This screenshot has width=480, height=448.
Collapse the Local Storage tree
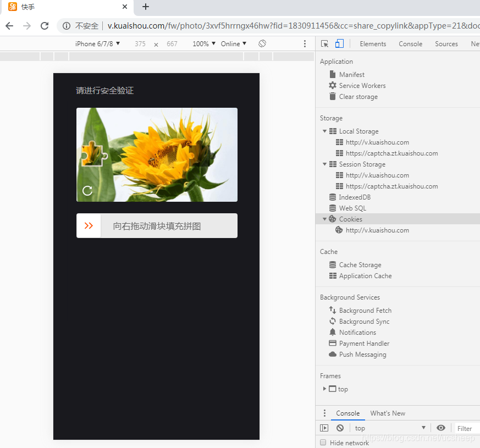point(324,131)
